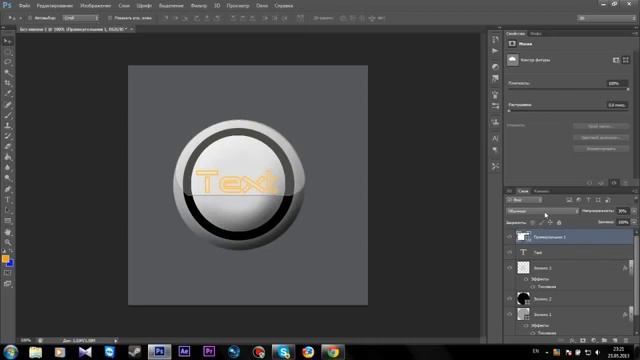Select the Eraser tool
The image size is (640, 360).
(7, 147)
